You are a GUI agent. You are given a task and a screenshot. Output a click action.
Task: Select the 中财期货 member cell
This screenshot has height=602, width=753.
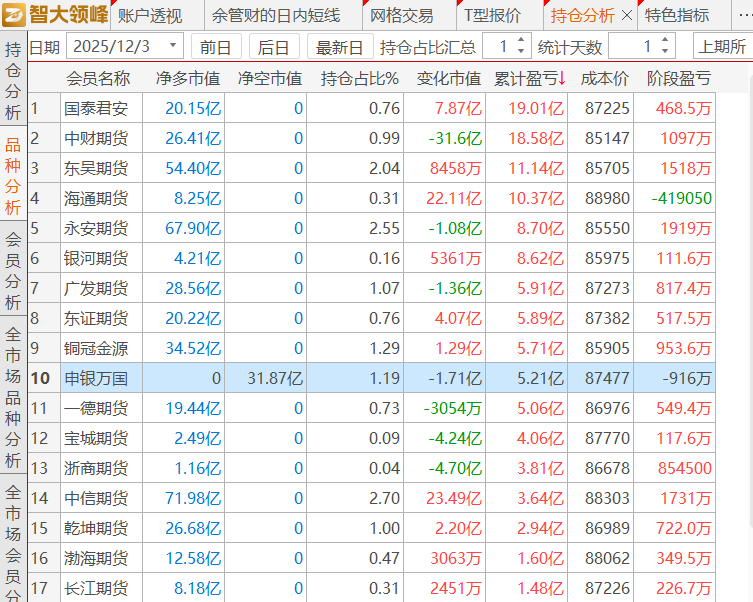pyautogui.click(x=101, y=138)
